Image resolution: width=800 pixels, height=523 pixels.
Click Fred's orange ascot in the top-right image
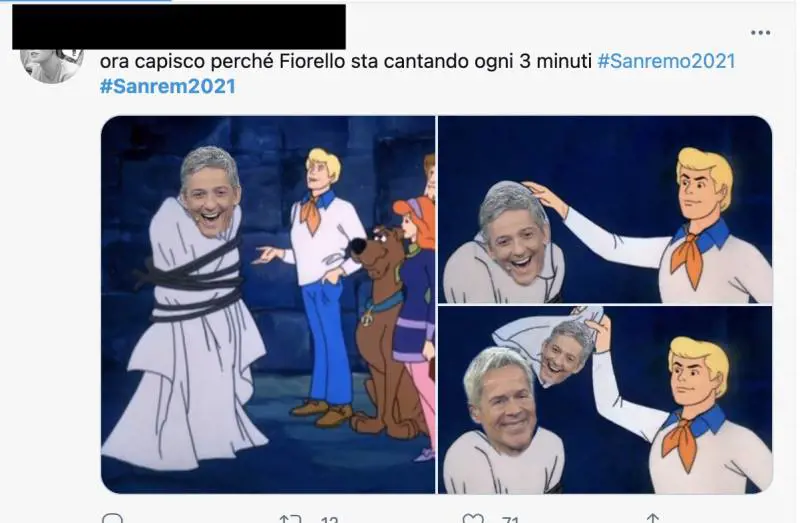[x=689, y=260]
